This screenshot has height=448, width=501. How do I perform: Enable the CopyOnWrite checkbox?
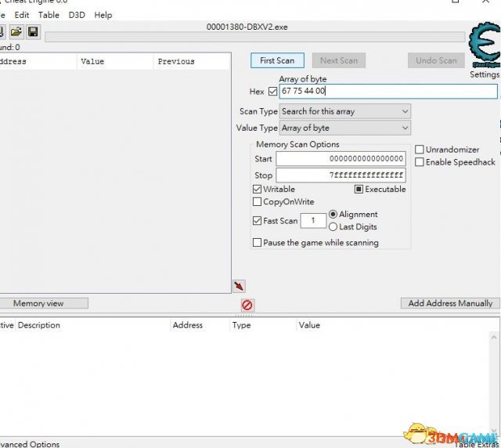[x=257, y=202]
